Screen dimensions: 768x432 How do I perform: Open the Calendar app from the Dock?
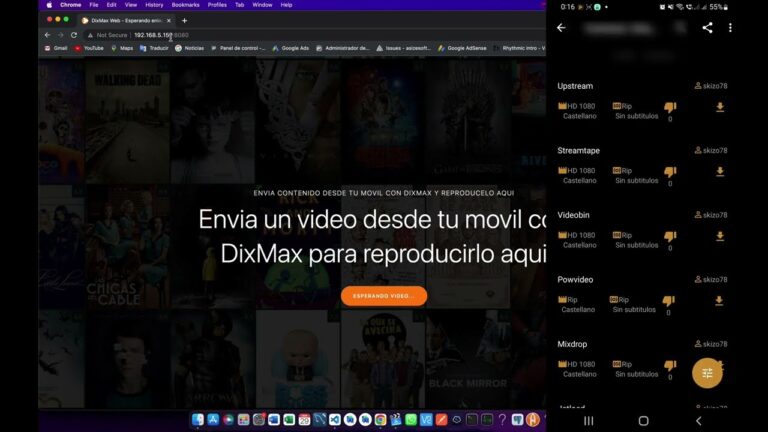304,419
